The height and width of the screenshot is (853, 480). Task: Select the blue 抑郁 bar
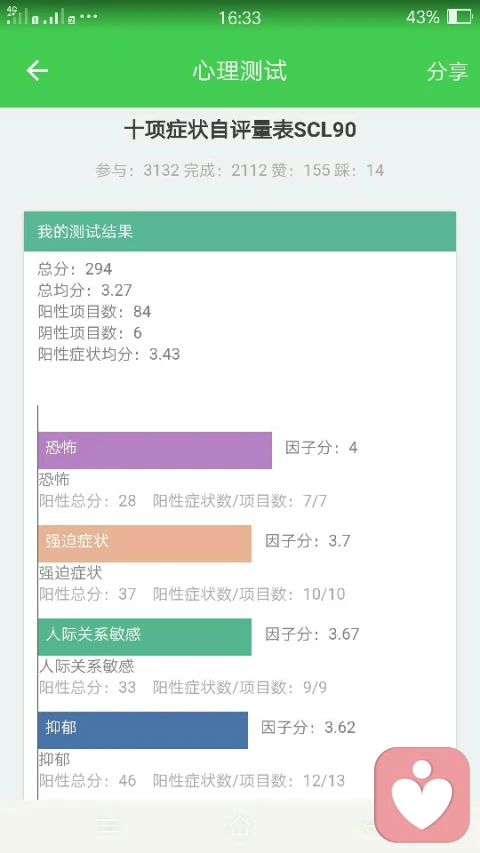point(143,730)
